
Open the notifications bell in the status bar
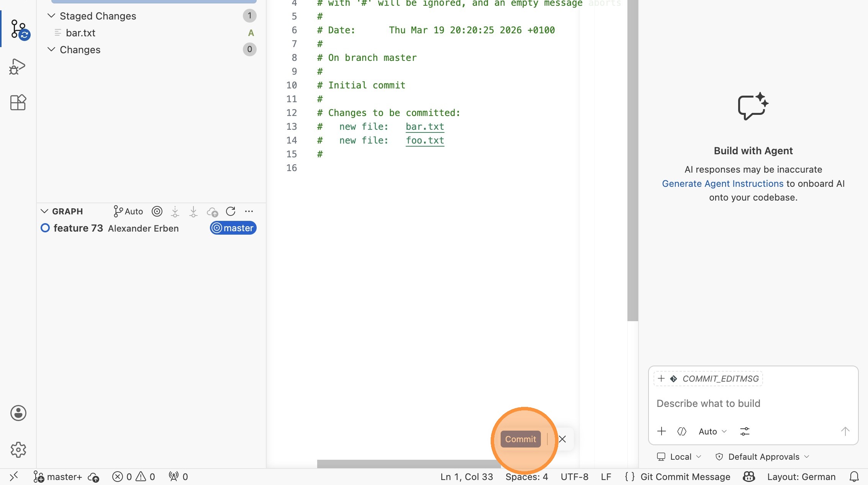coord(854,477)
